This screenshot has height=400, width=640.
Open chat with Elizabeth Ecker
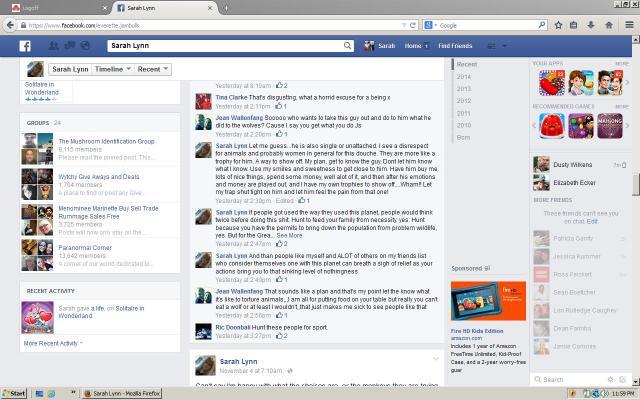pos(580,183)
